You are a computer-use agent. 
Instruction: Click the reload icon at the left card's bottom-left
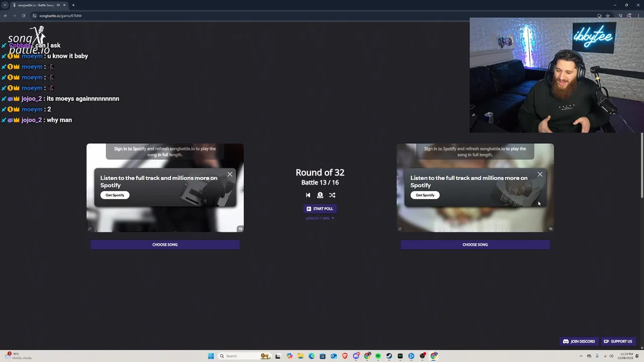90,229
